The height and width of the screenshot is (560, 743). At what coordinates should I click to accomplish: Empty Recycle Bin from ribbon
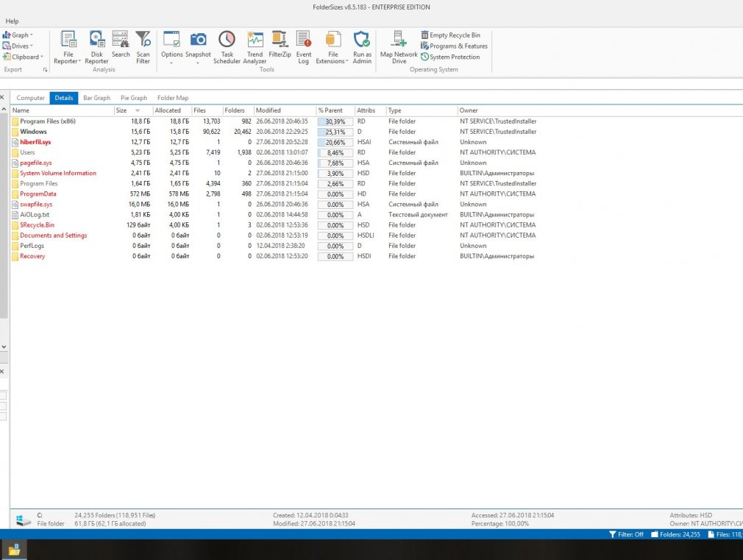click(x=451, y=35)
